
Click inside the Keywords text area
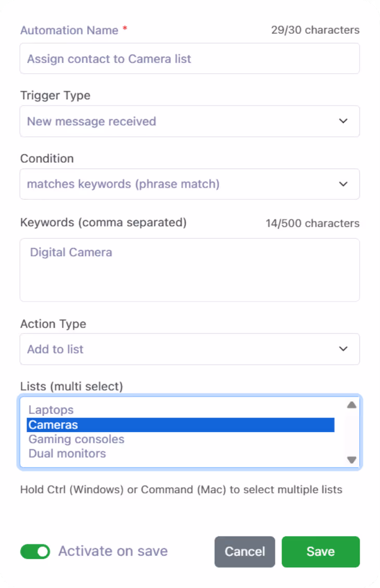(189, 270)
